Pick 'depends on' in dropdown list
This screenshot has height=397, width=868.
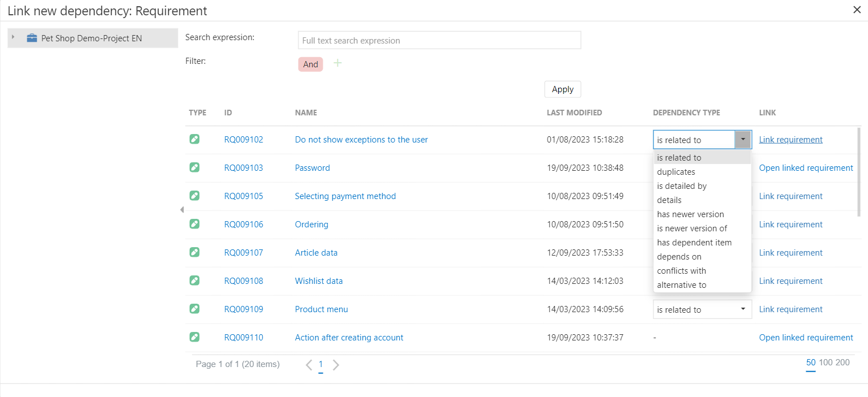[679, 257]
